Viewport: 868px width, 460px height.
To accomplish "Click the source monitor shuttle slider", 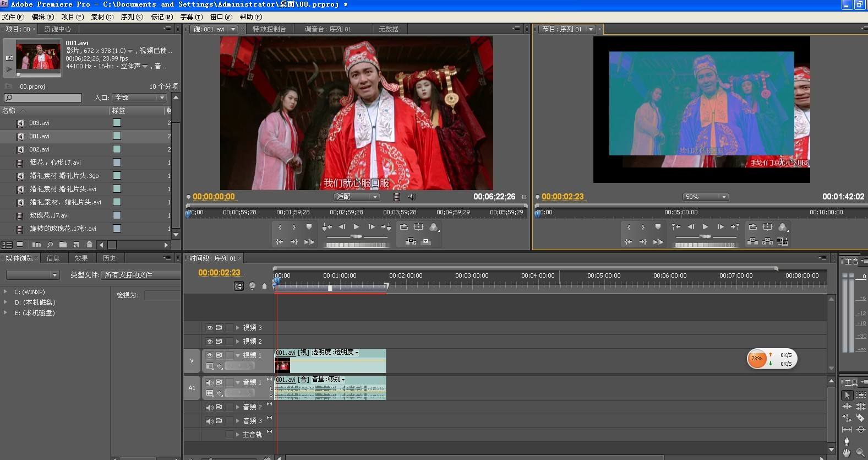I will (x=357, y=236).
